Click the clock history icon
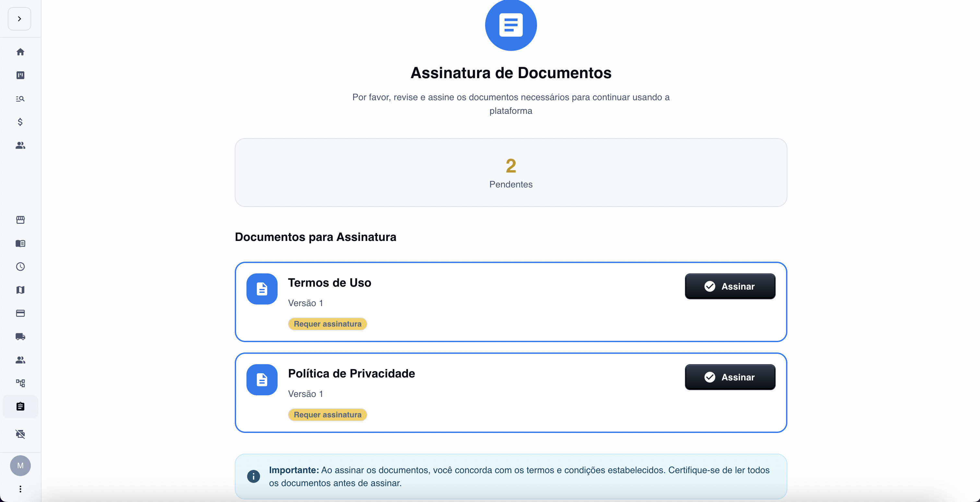This screenshot has width=980, height=502. 20,267
